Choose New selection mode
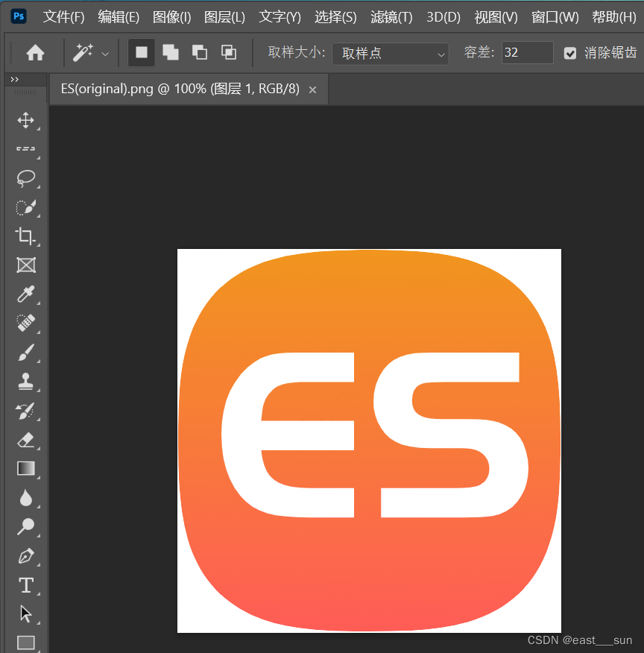Image resolution: width=644 pixels, height=653 pixels. click(142, 52)
